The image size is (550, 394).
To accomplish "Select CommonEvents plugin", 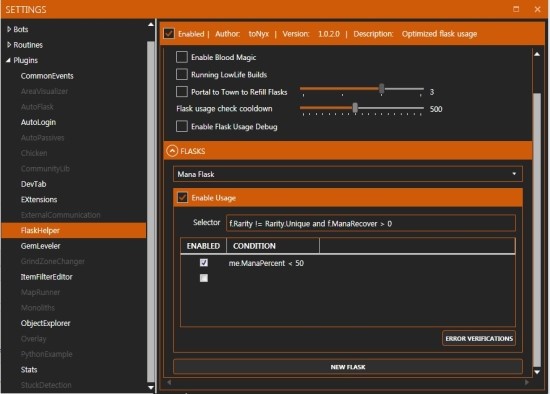I will coord(47,76).
